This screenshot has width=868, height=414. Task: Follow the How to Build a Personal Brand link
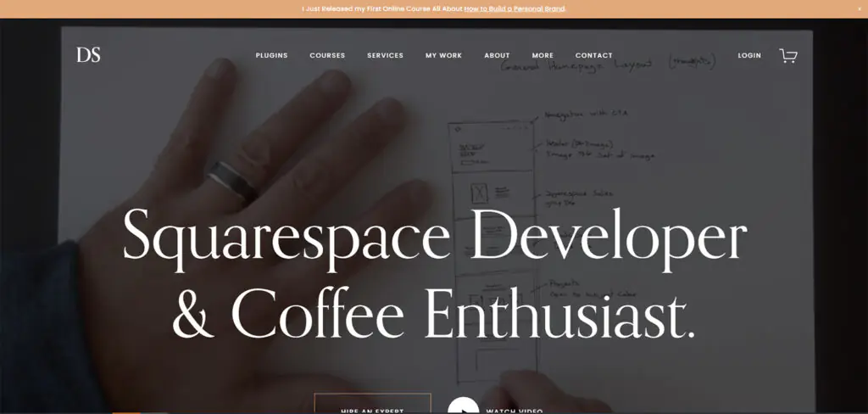[x=515, y=8]
